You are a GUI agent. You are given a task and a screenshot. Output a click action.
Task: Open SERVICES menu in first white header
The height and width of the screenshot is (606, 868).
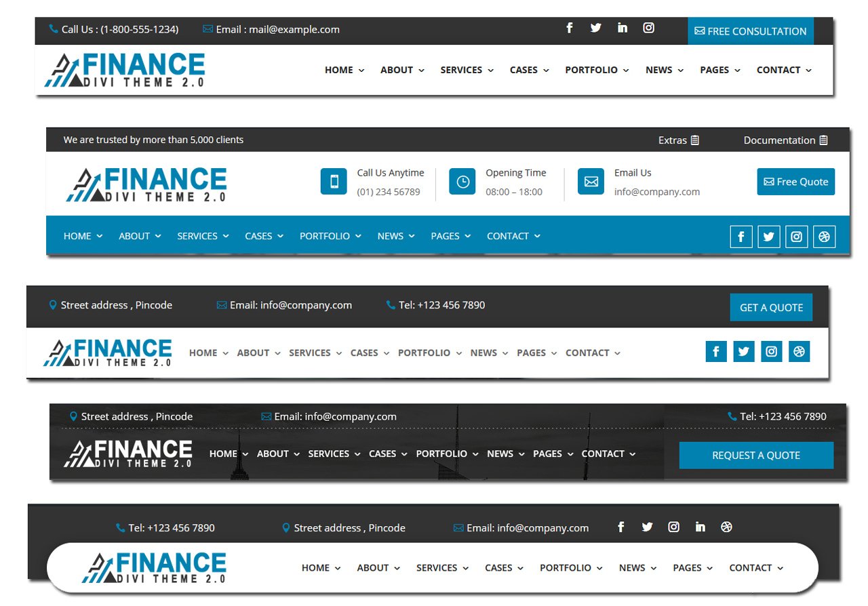(x=467, y=70)
